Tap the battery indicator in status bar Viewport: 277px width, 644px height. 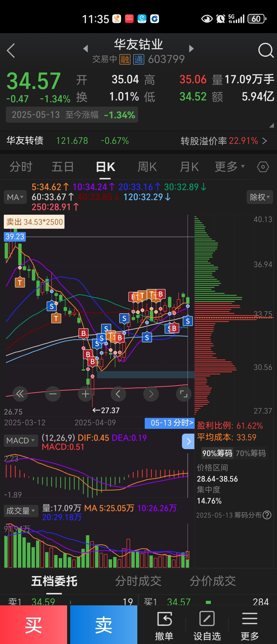click(257, 19)
